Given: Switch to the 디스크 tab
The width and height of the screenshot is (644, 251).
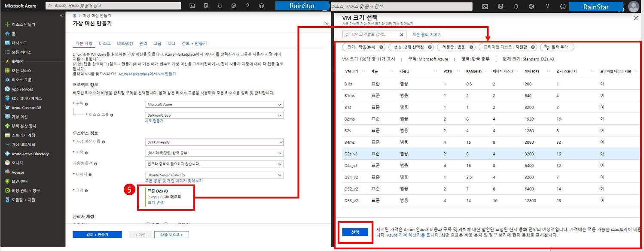Looking at the screenshot, I should pyautogui.click(x=104, y=43).
